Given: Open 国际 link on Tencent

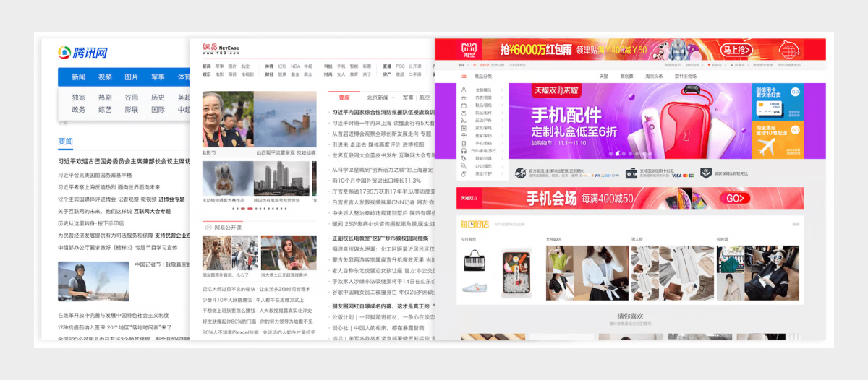Looking at the screenshot, I should pyautogui.click(x=158, y=110).
